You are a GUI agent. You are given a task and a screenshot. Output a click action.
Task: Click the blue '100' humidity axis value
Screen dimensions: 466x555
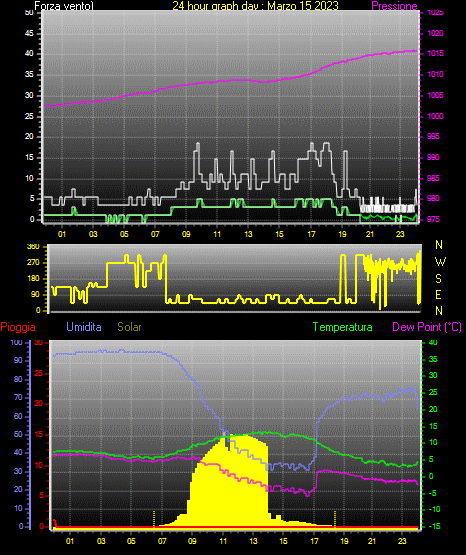(x=17, y=342)
